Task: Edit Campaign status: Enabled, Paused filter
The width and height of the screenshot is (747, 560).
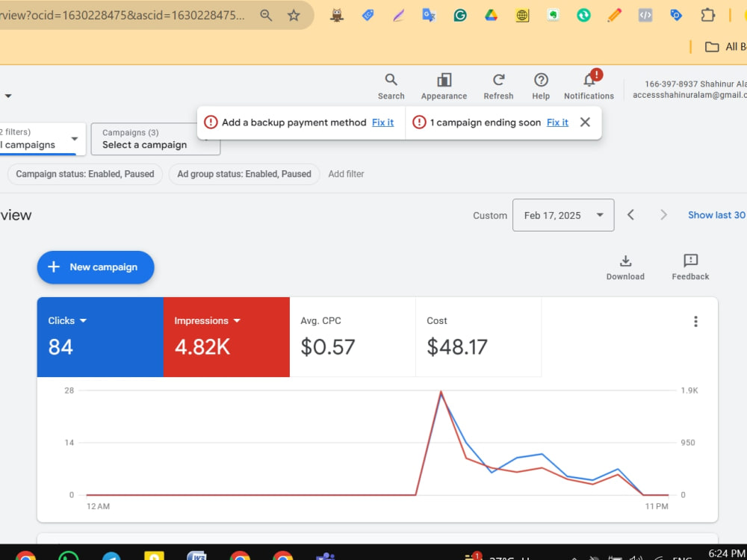Action: pos(85,174)
